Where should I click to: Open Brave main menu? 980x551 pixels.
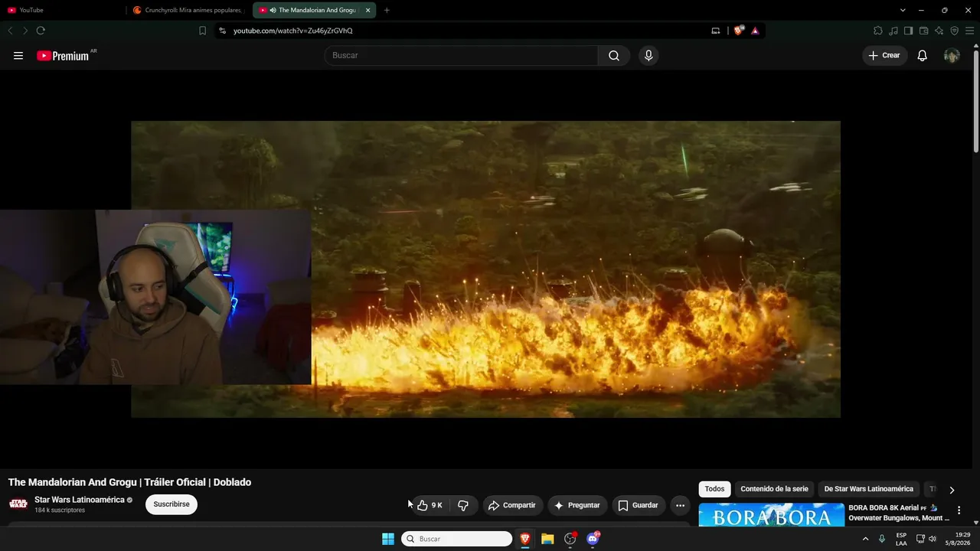[x=969, y=31]
